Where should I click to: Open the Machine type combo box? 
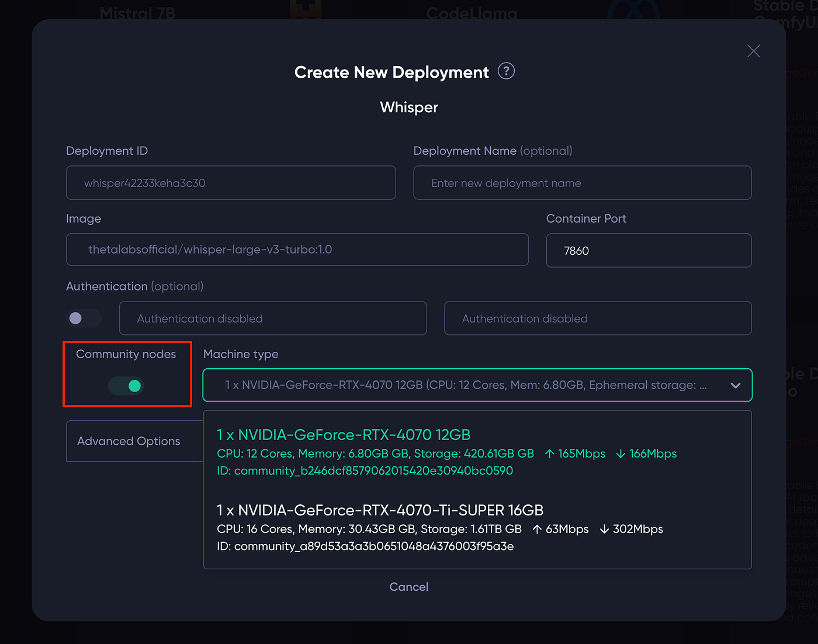[477, 385]
